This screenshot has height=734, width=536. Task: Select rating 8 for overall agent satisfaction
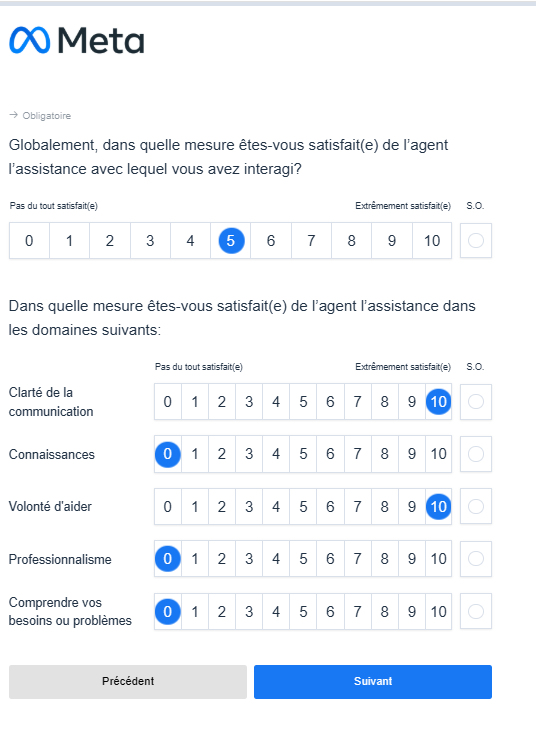[x=352, y=241]
